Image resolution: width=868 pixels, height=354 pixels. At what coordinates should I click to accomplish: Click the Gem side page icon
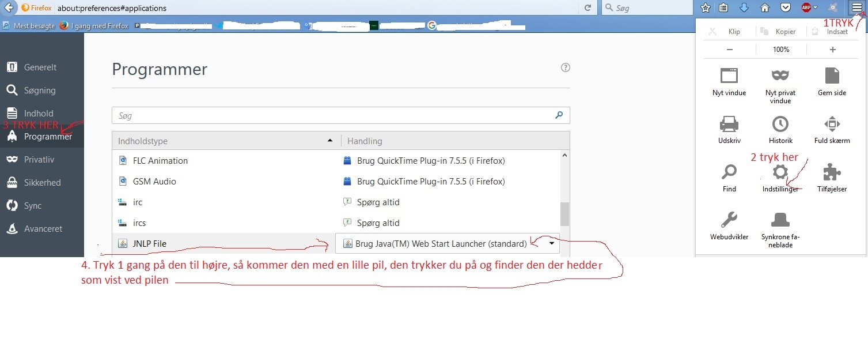coord(832,76)
